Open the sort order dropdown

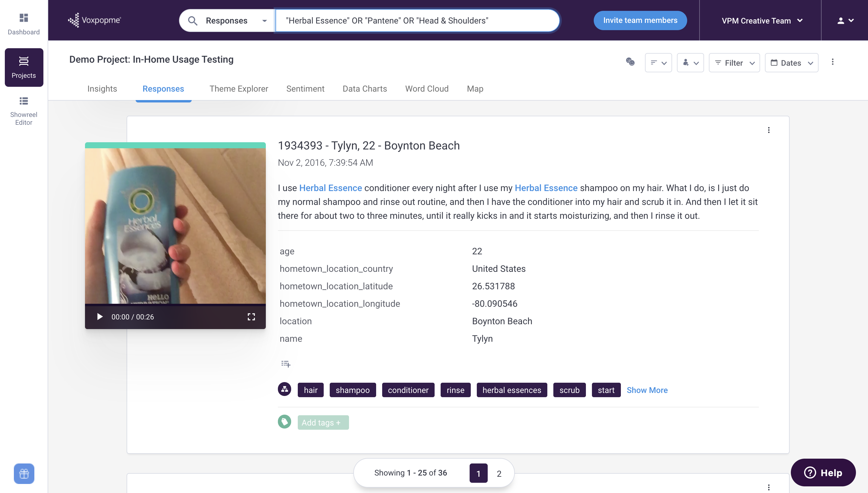[658, 63]
